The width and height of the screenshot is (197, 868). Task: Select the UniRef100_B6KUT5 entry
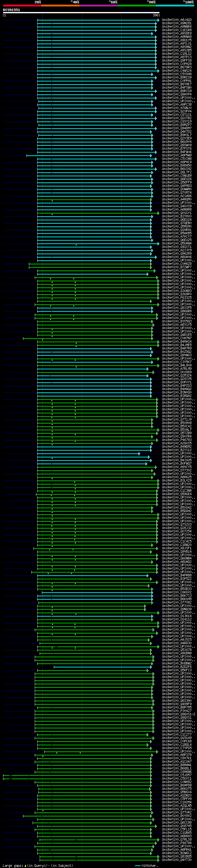tap(177, 789)
